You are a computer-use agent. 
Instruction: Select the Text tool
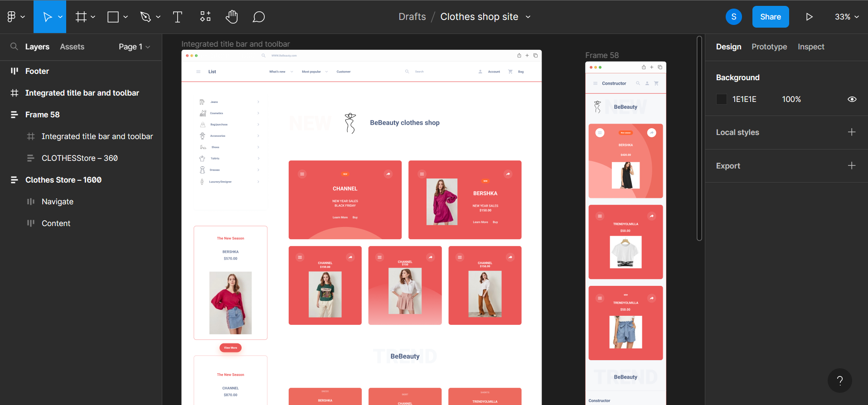(x=178, y=17)
